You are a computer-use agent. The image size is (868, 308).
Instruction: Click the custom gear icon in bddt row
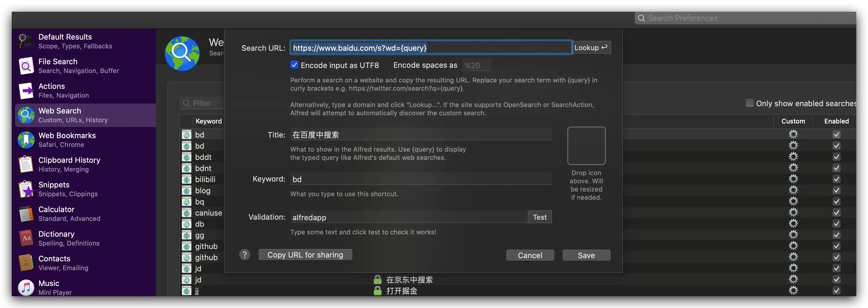pyautogui.click(x=793, y=157)
